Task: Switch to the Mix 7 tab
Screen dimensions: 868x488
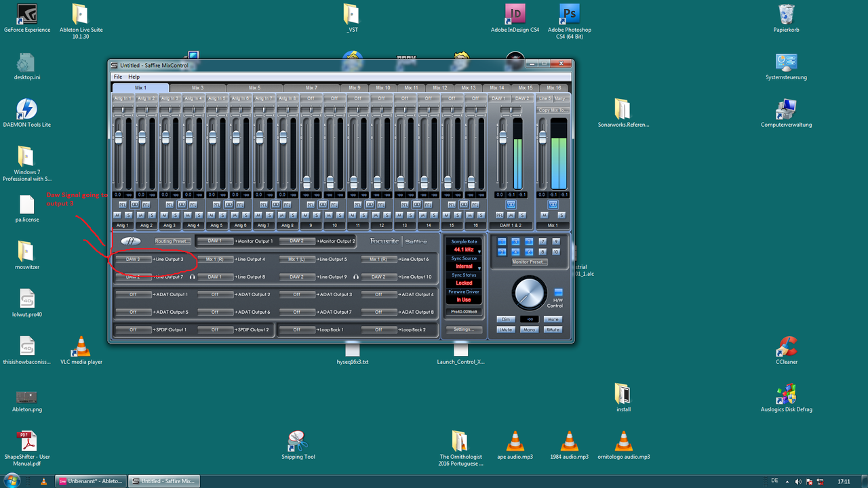Action: [311, 87]
